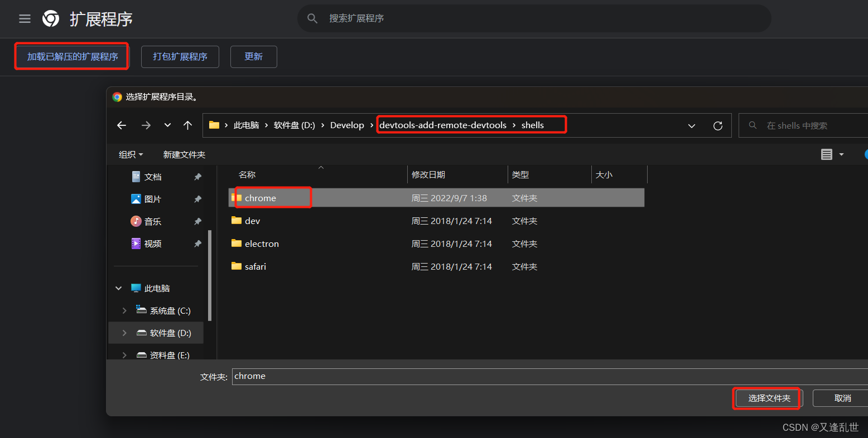Click the Chrome extensions logo

[x=50, y=18]
